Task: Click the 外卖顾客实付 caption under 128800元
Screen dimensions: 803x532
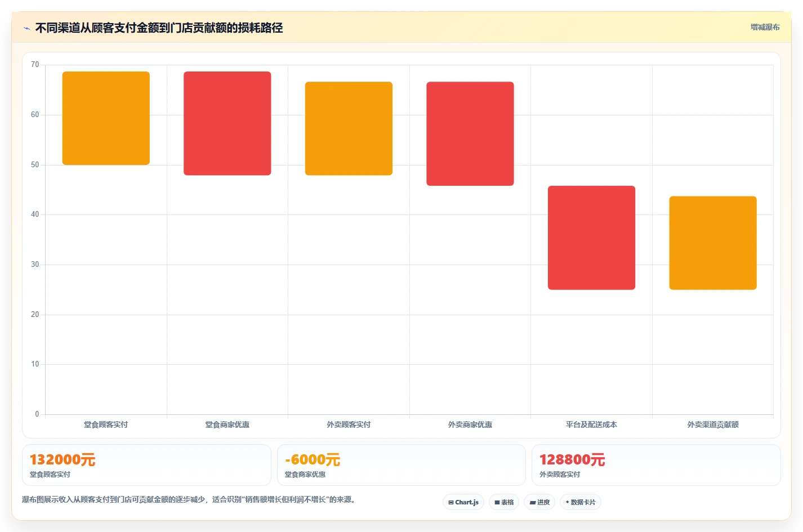Action: 560,475
